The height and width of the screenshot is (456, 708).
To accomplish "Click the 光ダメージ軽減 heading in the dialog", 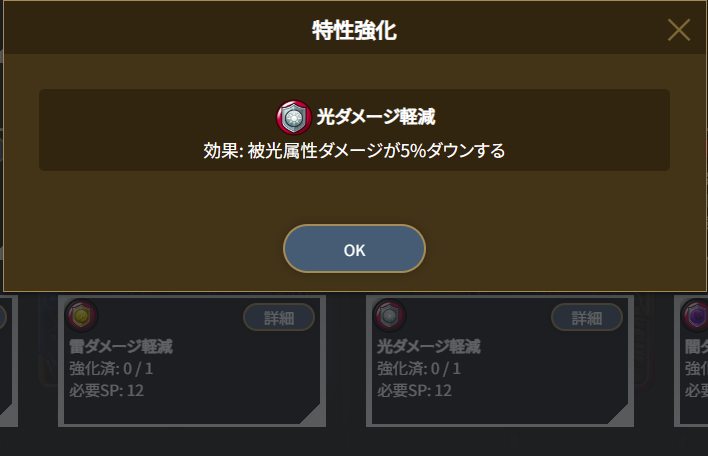I will 376,117.
